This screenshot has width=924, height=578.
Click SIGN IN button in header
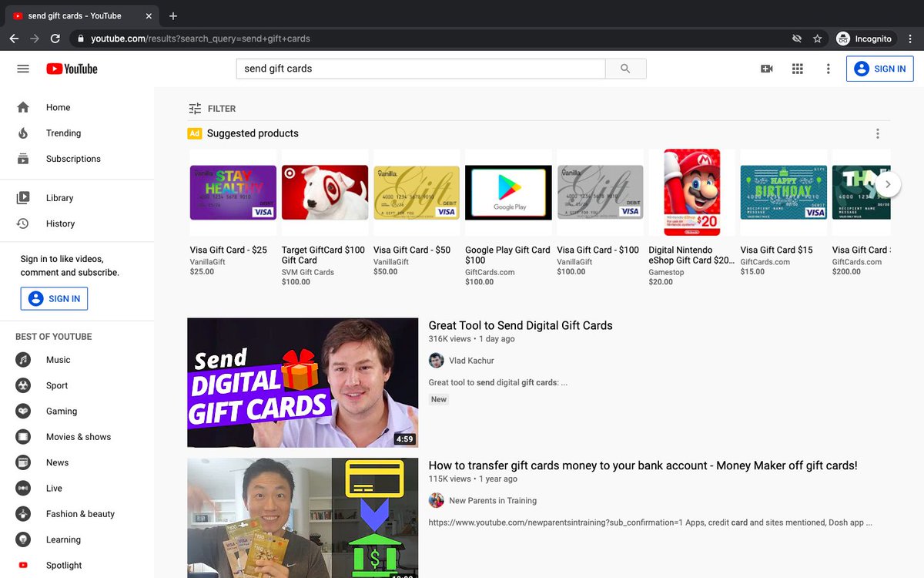[879, 69]
